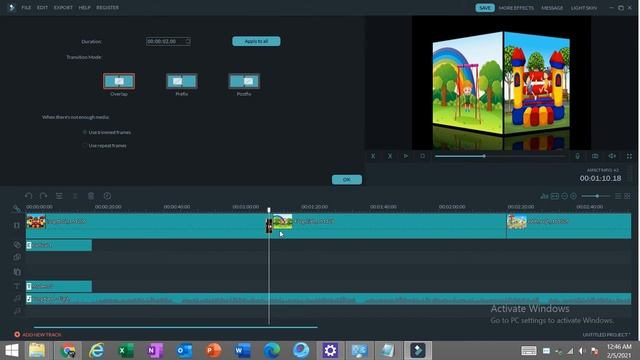Delete selected clip with trash icon
The width and height of the screenshot is (640, 360).
tap(91, 196)
